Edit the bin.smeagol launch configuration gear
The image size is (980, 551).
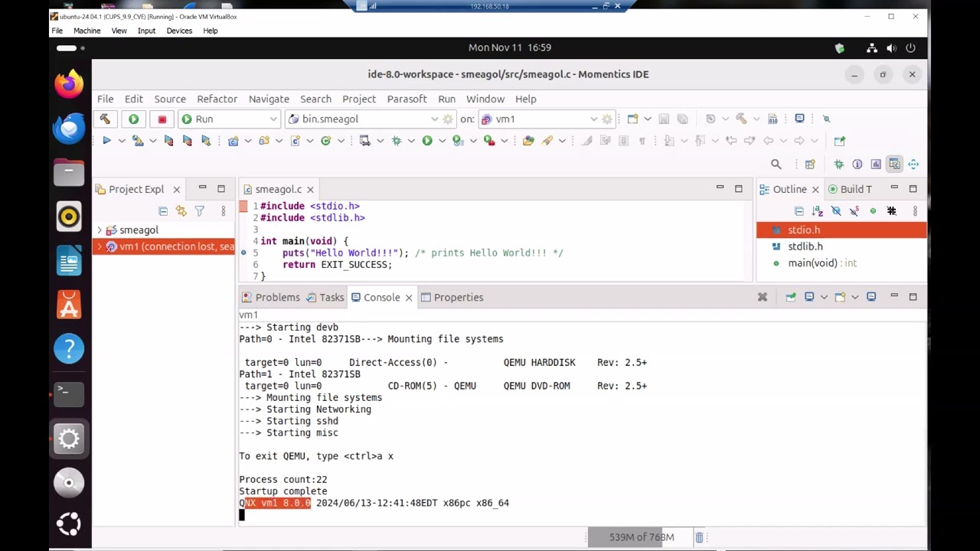tap(448, 119)
